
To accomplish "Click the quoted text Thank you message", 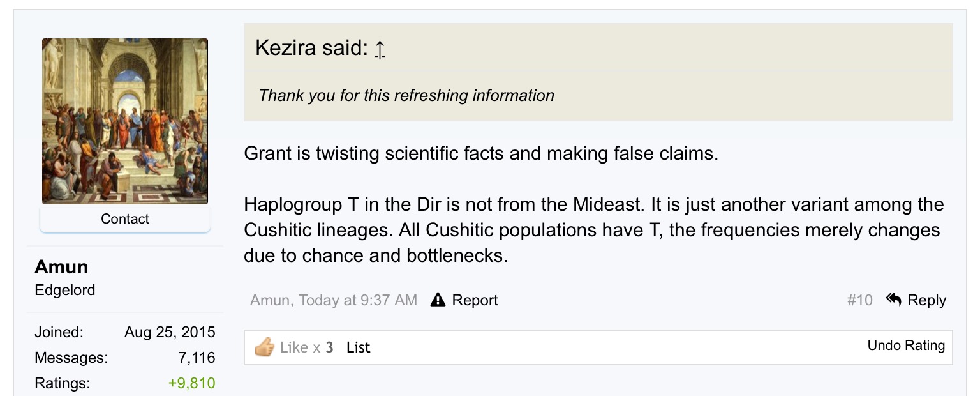I will [x=406, y=96].
